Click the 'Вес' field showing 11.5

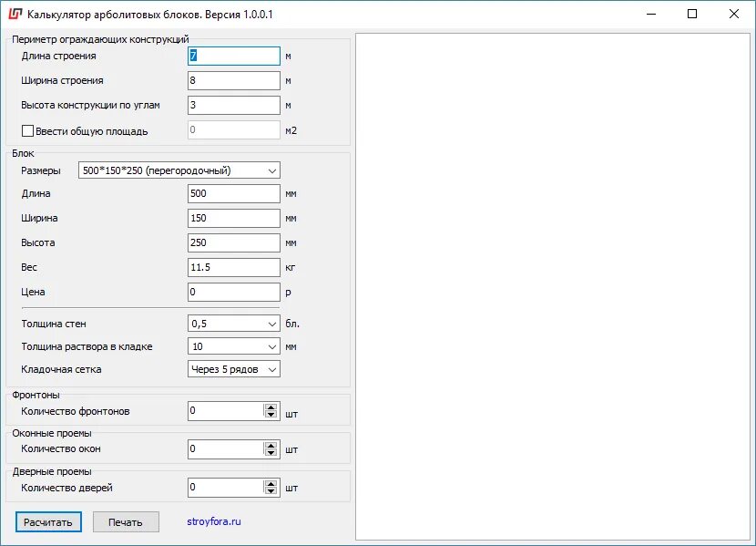(234, 267)
